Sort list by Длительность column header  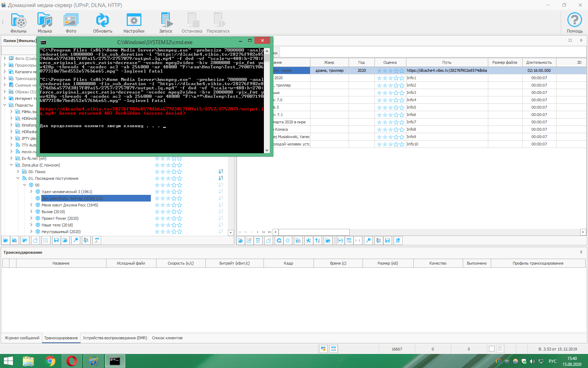pos(539,62)
